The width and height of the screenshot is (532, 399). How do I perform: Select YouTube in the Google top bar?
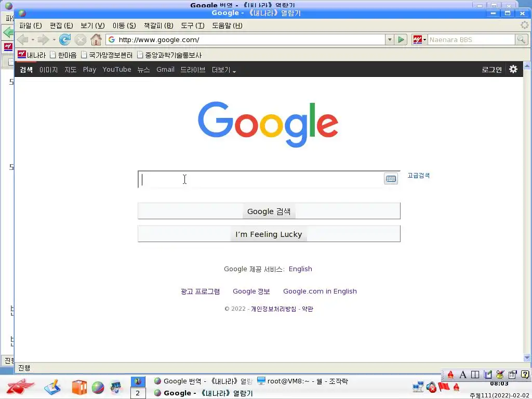click(117, 69)
